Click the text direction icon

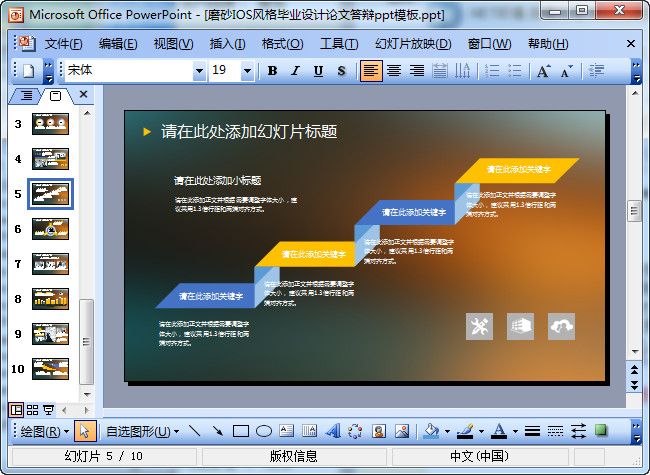click(x=462, y=71)
